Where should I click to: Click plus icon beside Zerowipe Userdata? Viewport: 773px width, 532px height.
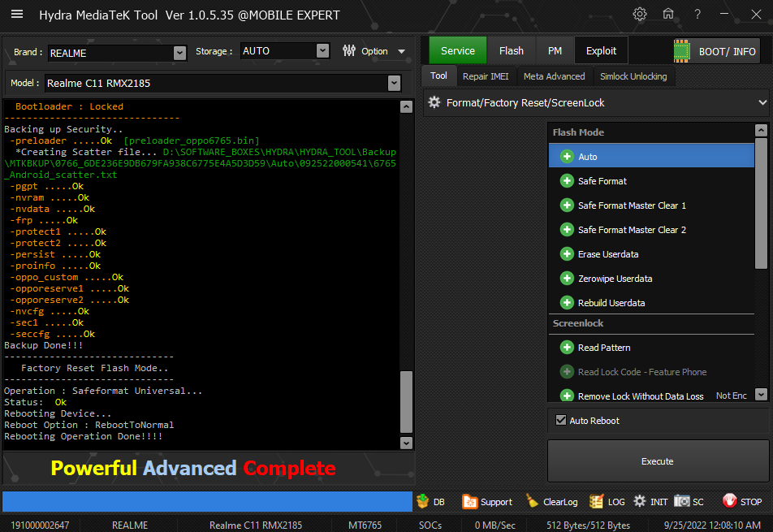coord(567,279)
